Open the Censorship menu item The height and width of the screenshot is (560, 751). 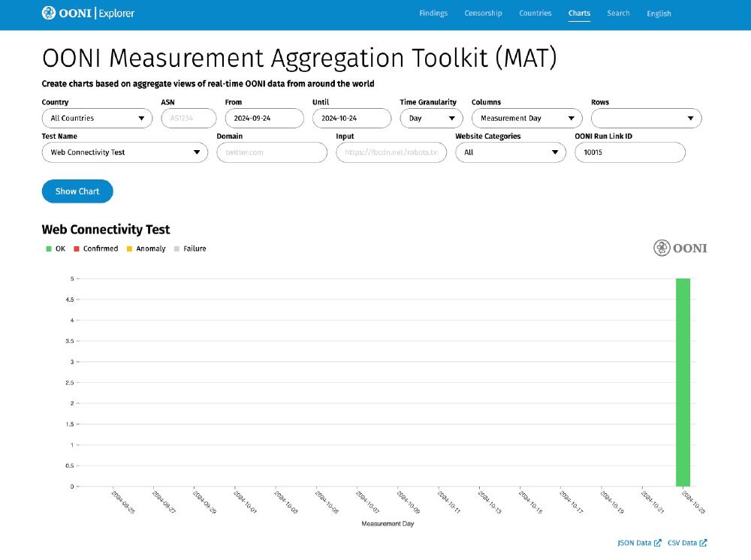point(483,13)
